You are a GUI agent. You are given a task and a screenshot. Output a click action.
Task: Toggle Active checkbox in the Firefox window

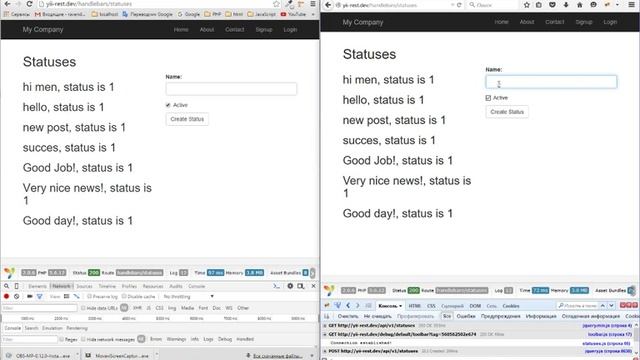click(488, 98)
